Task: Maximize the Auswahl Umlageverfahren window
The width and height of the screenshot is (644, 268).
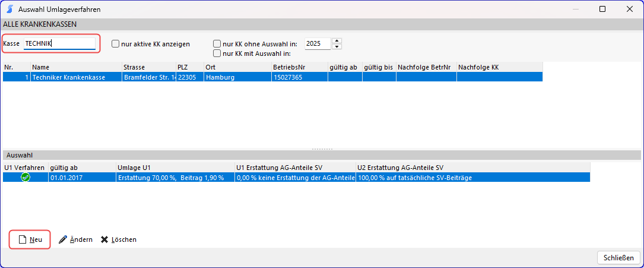Action: coord(602,9)
